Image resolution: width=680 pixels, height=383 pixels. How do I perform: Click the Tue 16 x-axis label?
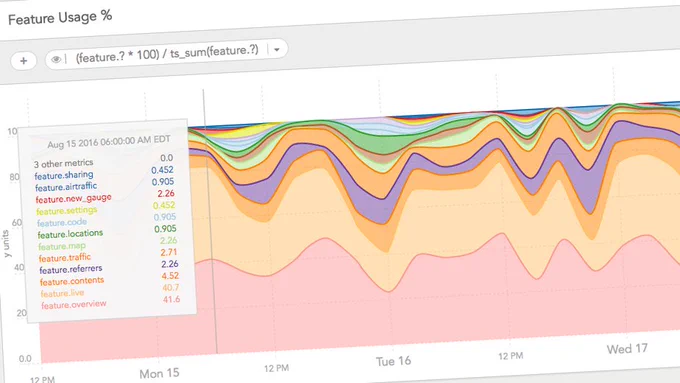pyautogui.click(x=393, y=361)
